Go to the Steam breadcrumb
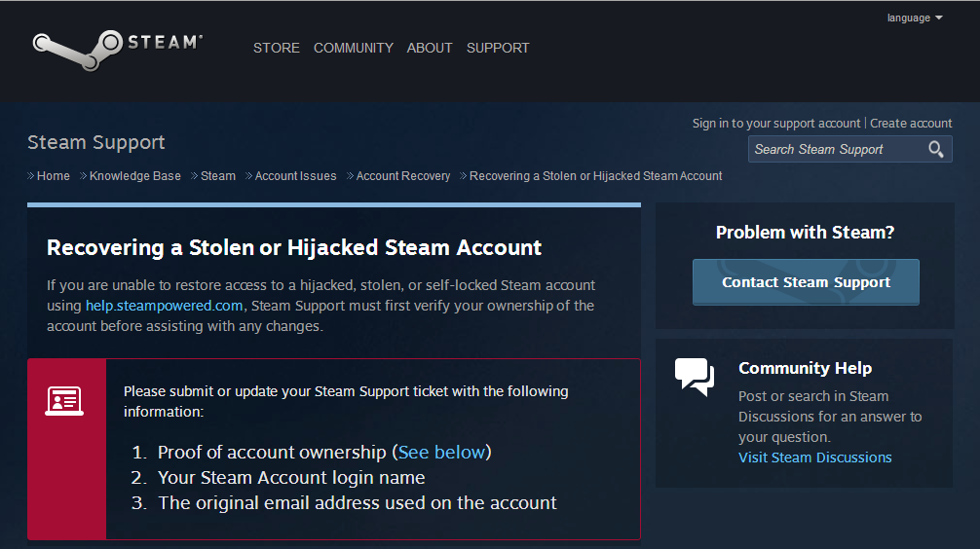Image resolution: width=980 pixels, height=549 pixels. pos(218,176)
